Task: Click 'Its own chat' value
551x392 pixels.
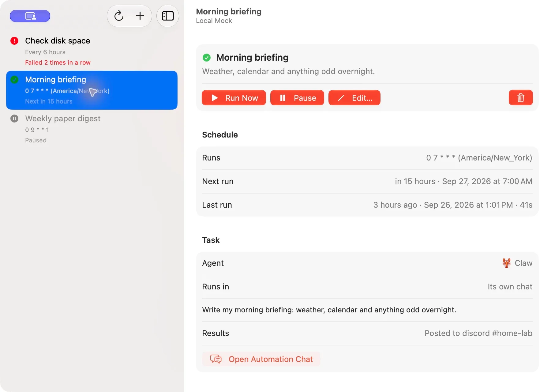Action: click(x=510, y=287)
